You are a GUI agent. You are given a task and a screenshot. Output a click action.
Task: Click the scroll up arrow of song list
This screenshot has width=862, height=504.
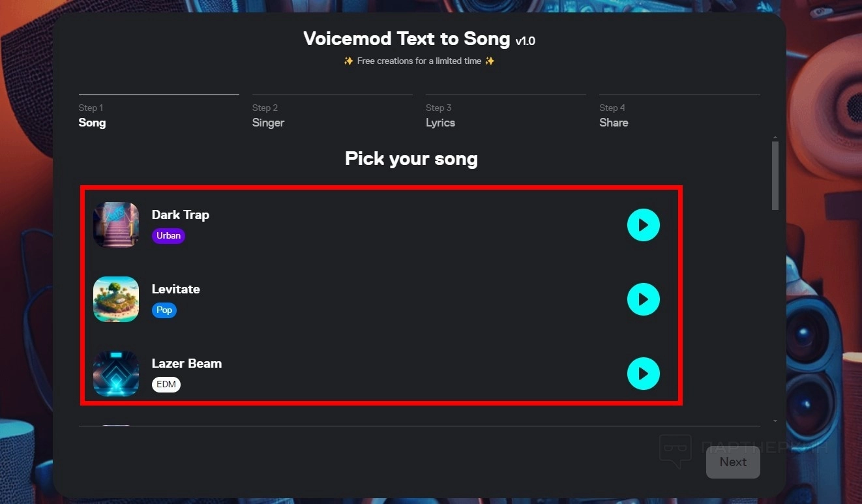pos(775,138)
